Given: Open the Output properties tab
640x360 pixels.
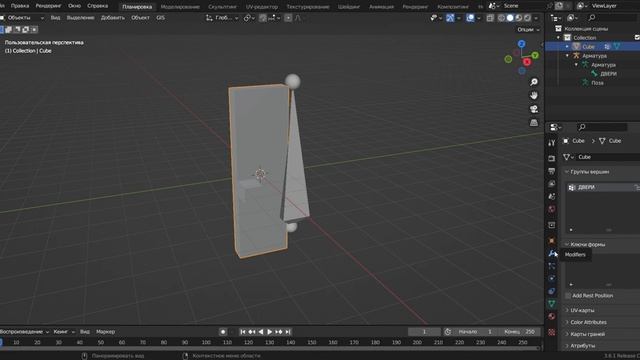Looking at the screenshot, I should [552, 171].
